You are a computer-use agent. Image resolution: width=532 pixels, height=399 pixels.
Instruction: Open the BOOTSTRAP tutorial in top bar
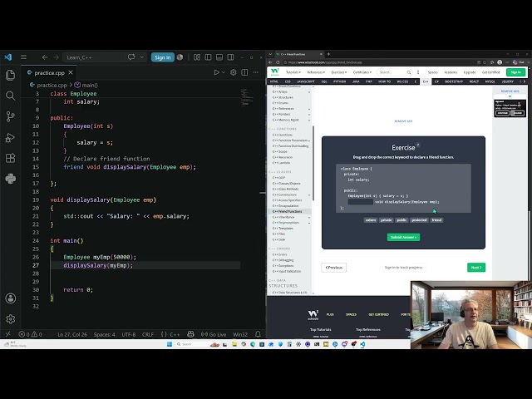pos(454,81)
